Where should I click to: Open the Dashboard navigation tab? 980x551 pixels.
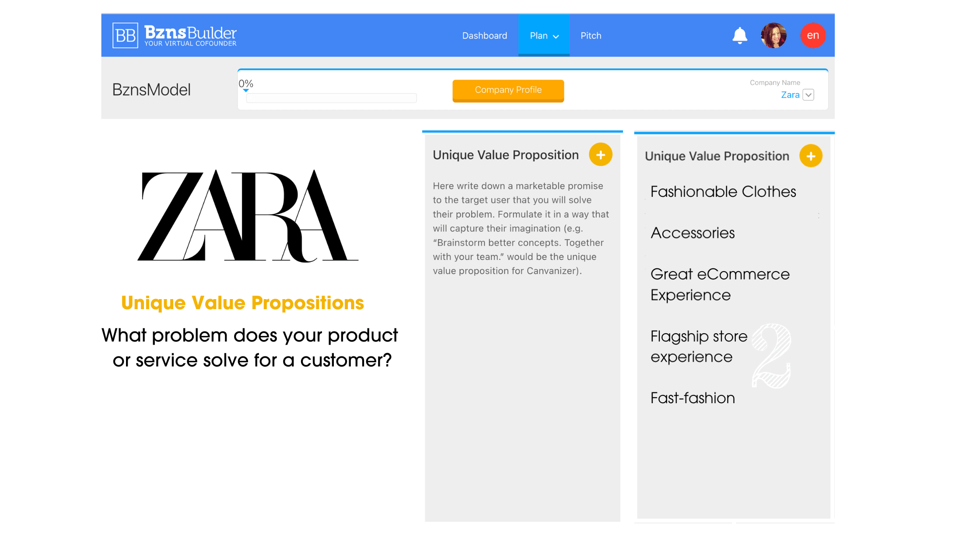pos(484,36)
